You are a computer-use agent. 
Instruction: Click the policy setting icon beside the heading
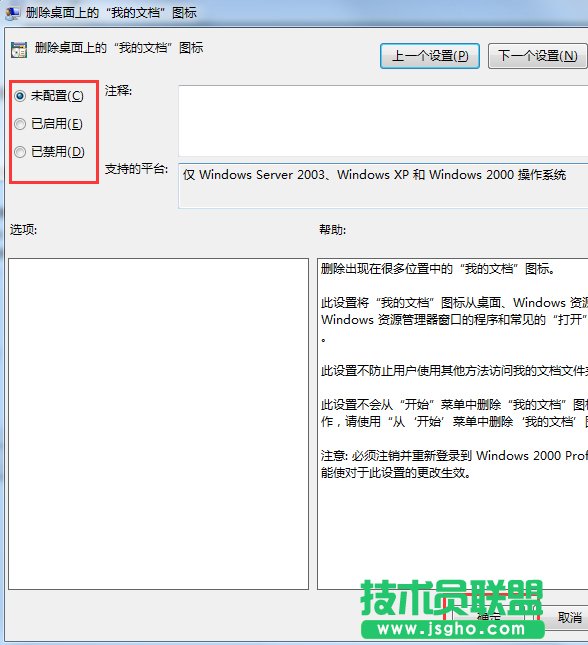tap(19, 49)
